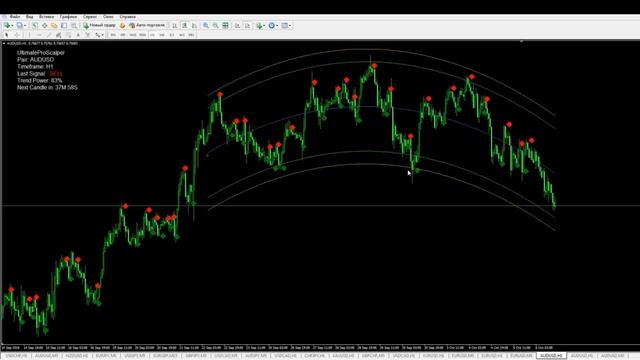Click the Timeframe: H1 text

[35, 67]
